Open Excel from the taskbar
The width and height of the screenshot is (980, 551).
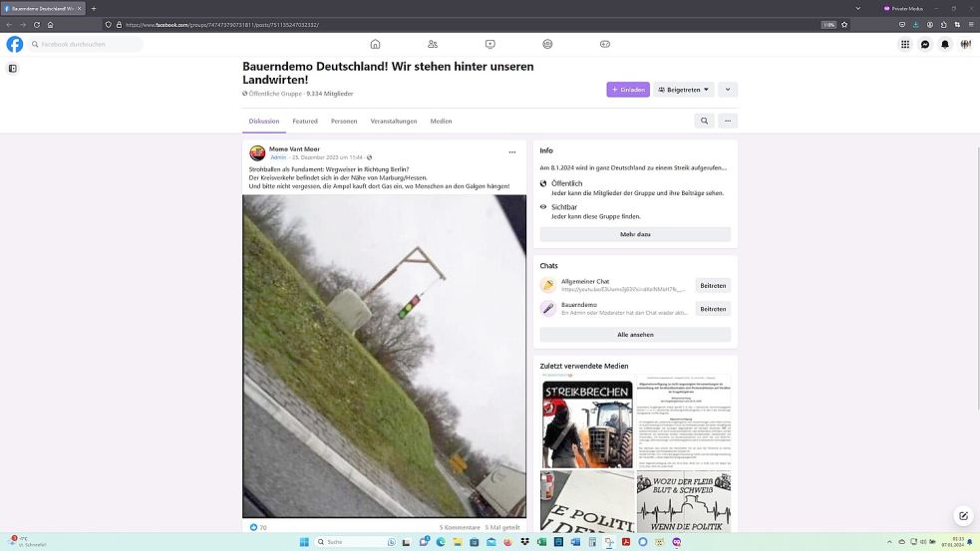coord(541,542)
